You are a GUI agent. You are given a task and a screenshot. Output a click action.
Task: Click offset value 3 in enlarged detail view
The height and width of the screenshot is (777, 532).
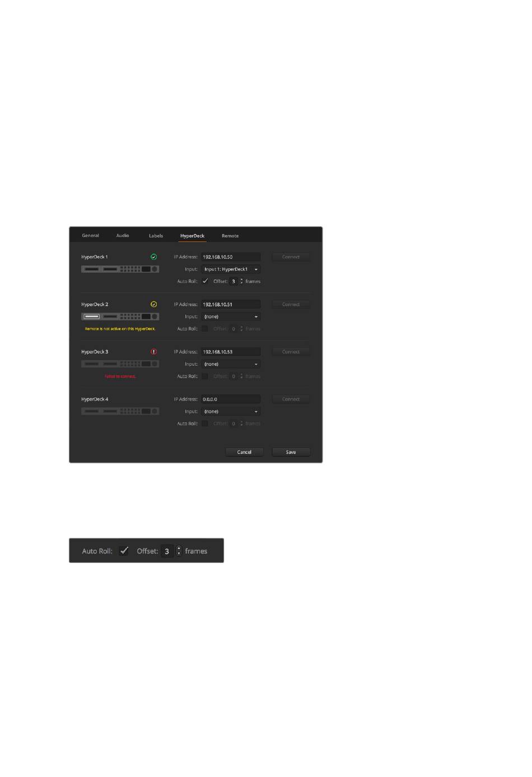167,551
